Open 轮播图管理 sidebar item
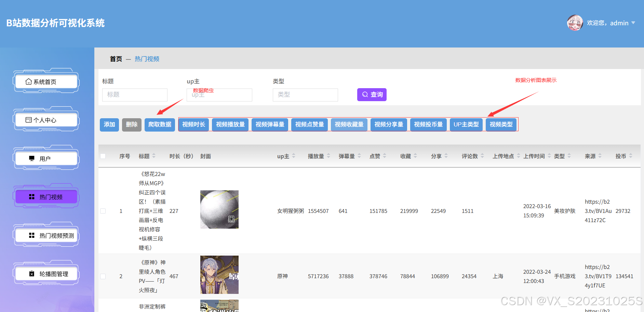The height and width of the screenshot is (312, 644). 46,274
